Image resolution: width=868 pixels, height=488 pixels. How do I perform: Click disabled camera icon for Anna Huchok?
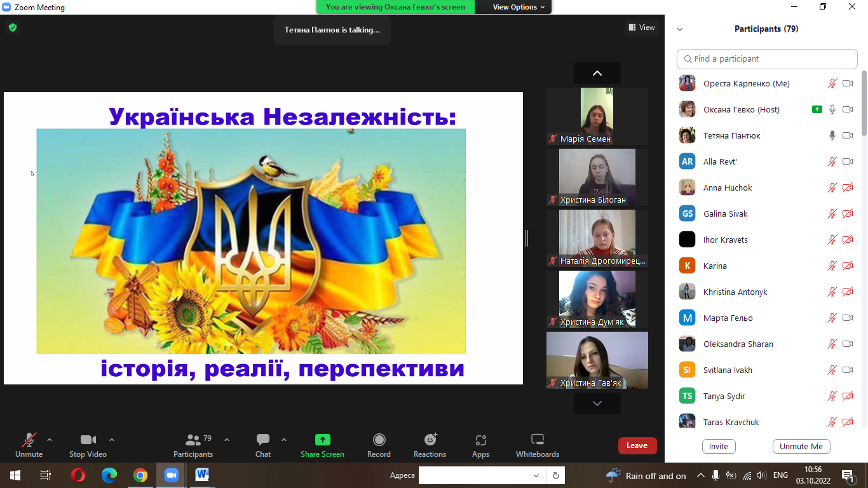click(x=848, y=187)
